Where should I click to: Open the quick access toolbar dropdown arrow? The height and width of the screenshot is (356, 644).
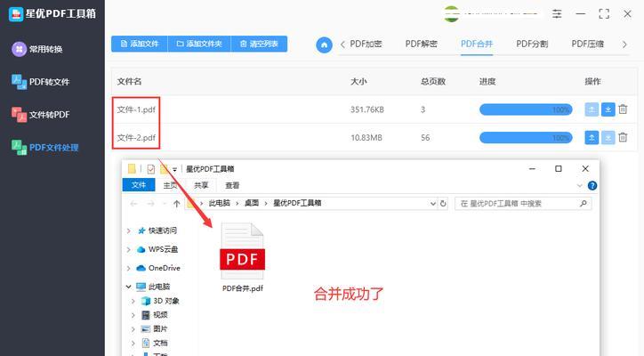tap(174, 169)
